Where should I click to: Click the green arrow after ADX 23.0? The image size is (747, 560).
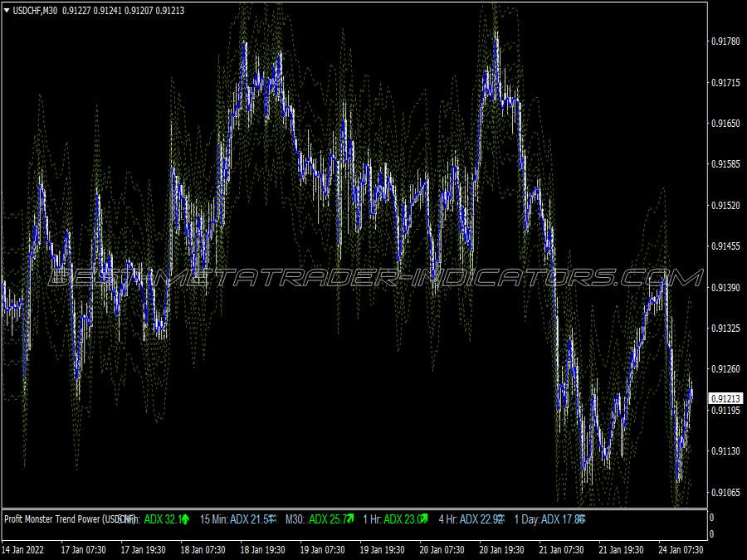[424, 519]
